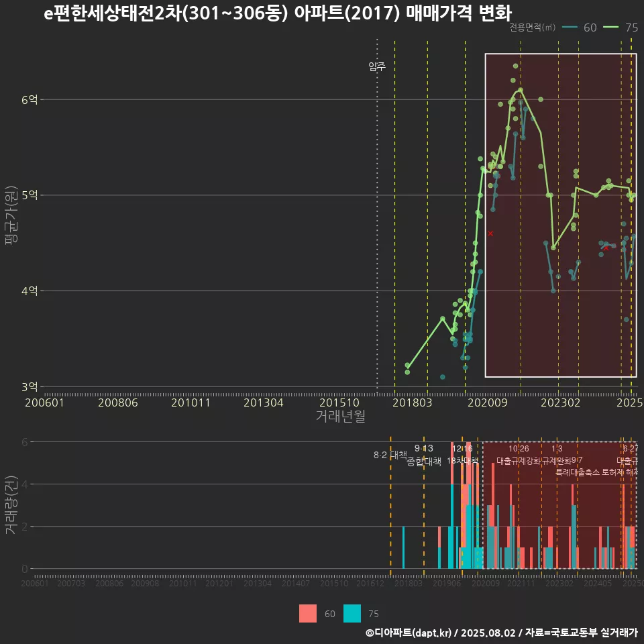Click the chart title e편한세상태전2차 매매가격 변화

278,13
